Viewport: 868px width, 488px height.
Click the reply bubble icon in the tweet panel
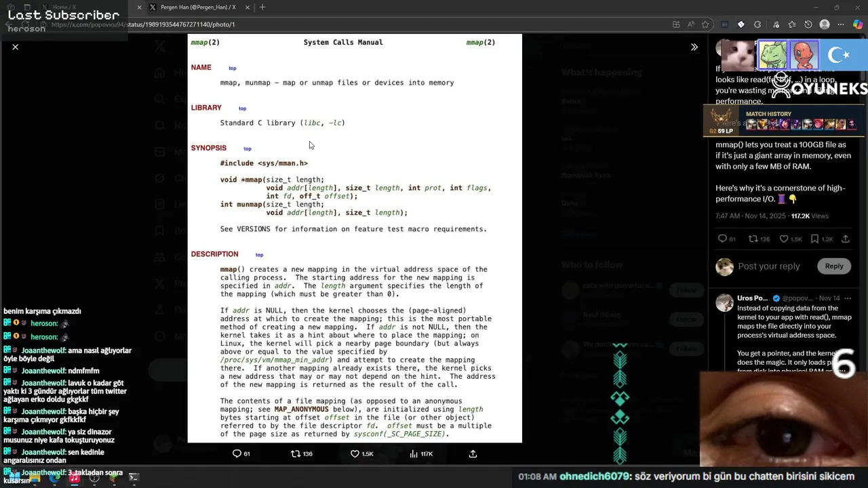722,239
